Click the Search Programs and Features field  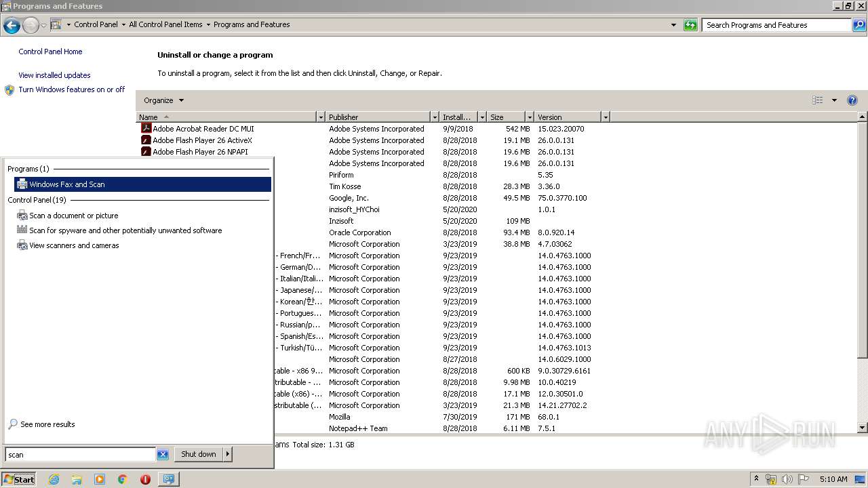pyautogui.click(x=778, y=25)
